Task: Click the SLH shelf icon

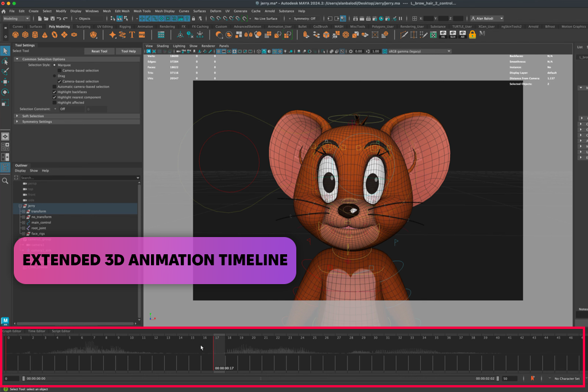Action: pyautogui.click(x=452, y=35)
